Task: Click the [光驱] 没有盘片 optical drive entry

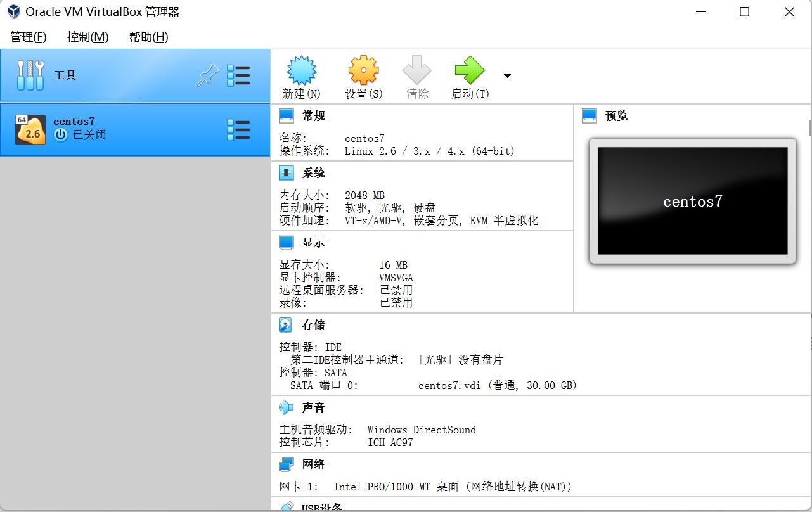Action: point(461,360)
